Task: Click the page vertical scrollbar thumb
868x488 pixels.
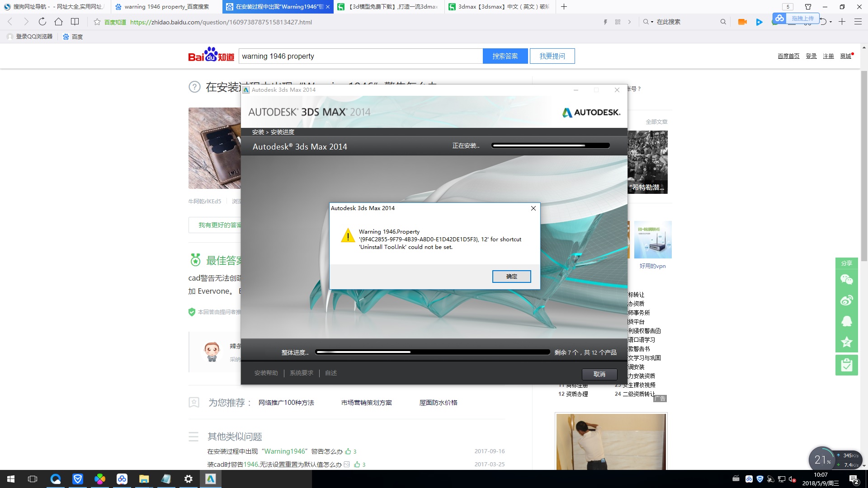Action: (864, 165)
